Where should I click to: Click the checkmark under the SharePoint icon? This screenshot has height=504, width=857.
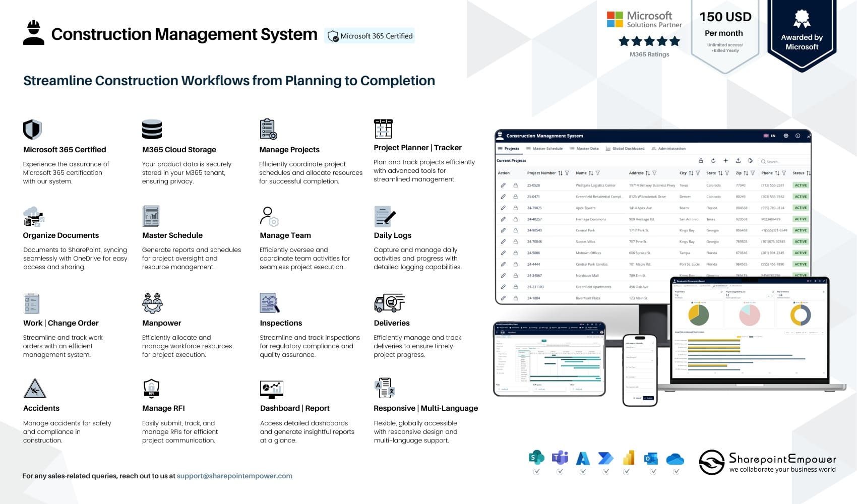click(x=536, y=472)
